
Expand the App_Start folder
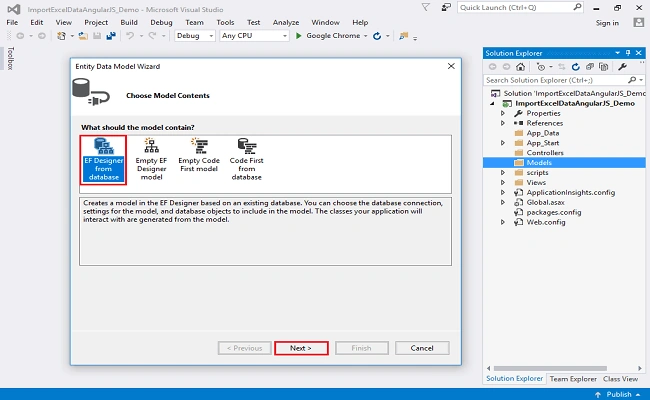pos(503,143)
